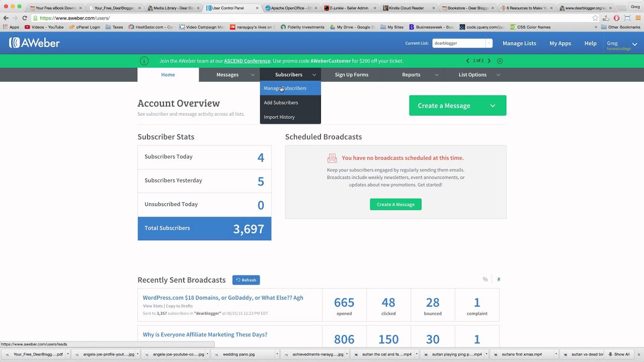Click Copy to Drafts link
This screenshot has height=362, width=644.
click(179, 306)
